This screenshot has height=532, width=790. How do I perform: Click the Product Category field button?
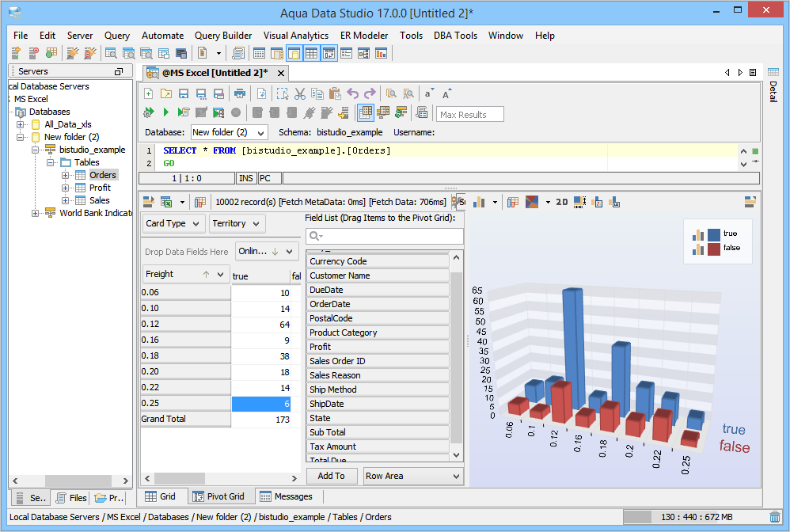pos(378,332)
